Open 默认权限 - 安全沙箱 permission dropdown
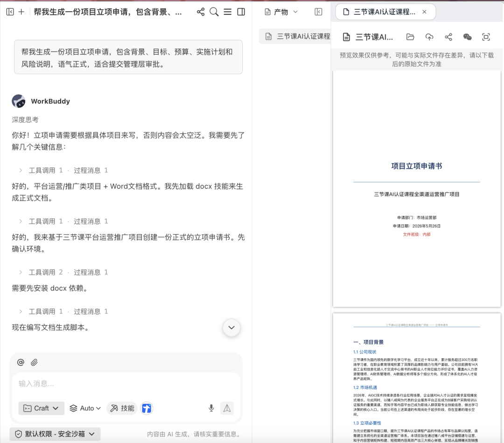 point(55,434)
